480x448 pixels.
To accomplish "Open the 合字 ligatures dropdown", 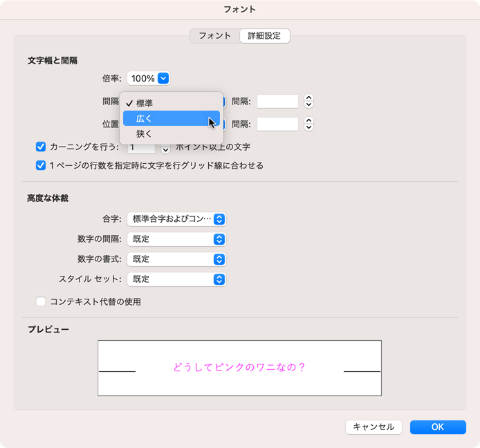I will coord(176,219).
